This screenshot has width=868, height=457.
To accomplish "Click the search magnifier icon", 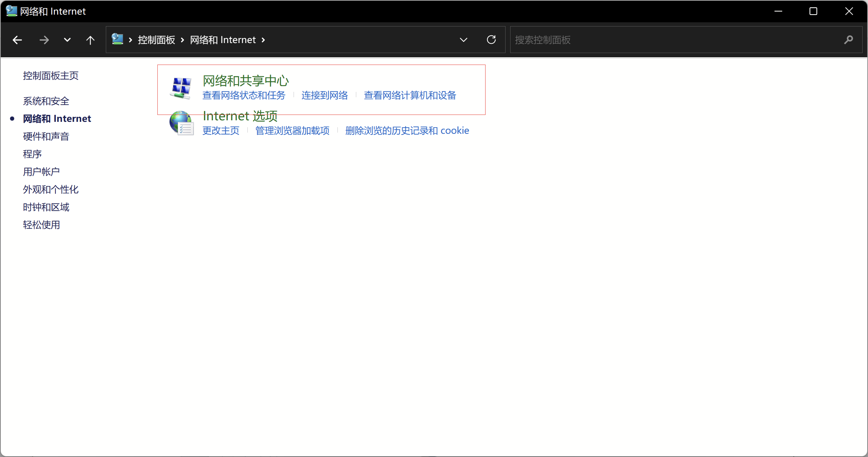I will [848, 40].
